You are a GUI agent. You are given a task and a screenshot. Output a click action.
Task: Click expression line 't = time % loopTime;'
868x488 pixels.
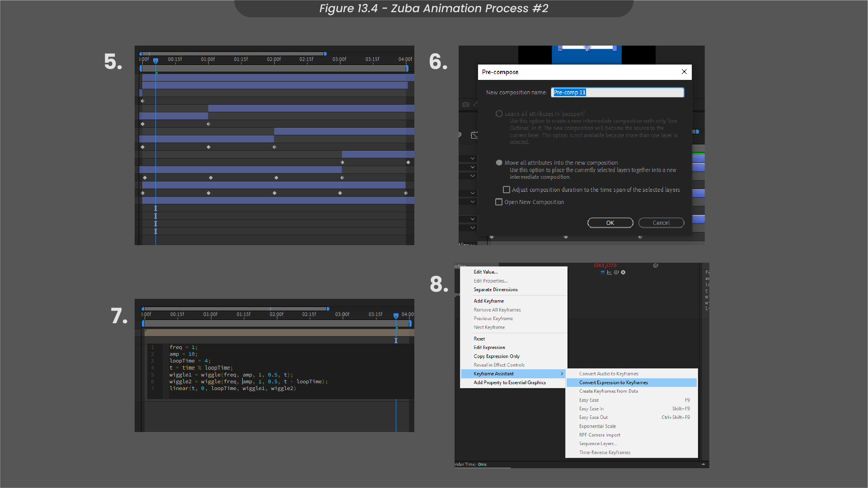[x=201, y=368]
